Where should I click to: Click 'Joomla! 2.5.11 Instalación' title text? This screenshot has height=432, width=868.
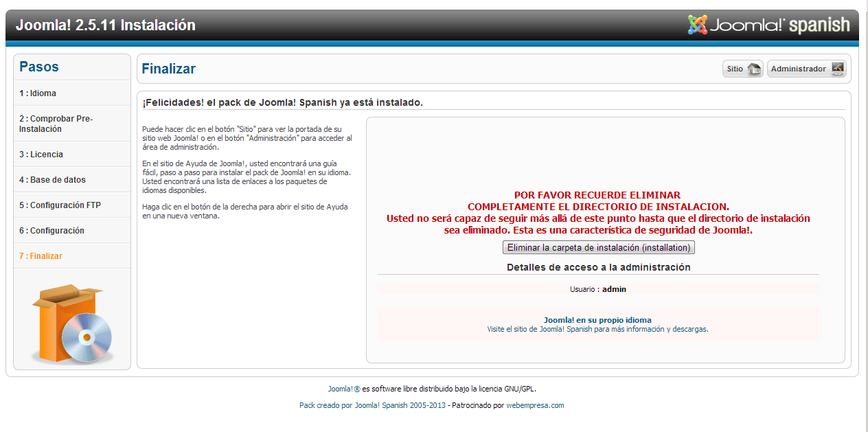pos(106,25)
